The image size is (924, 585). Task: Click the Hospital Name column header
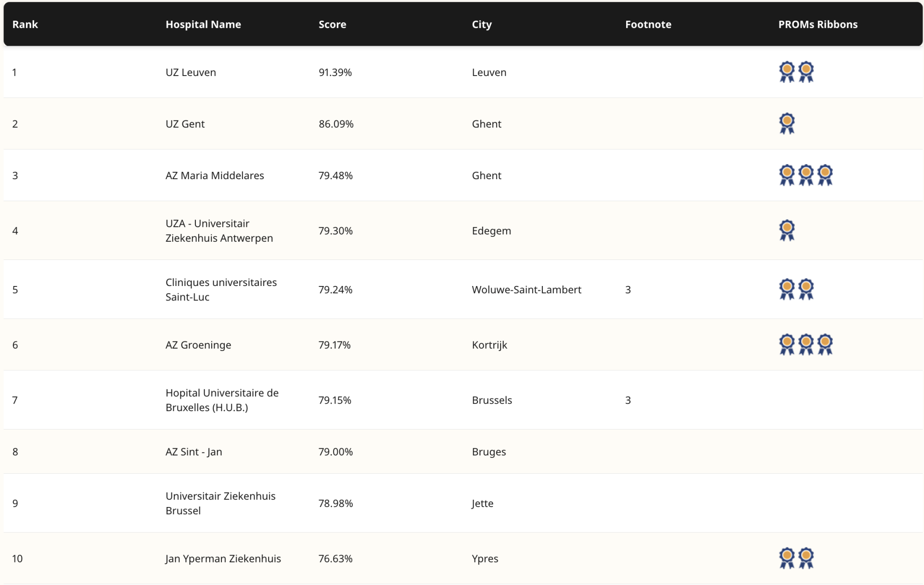pos(203,24)
